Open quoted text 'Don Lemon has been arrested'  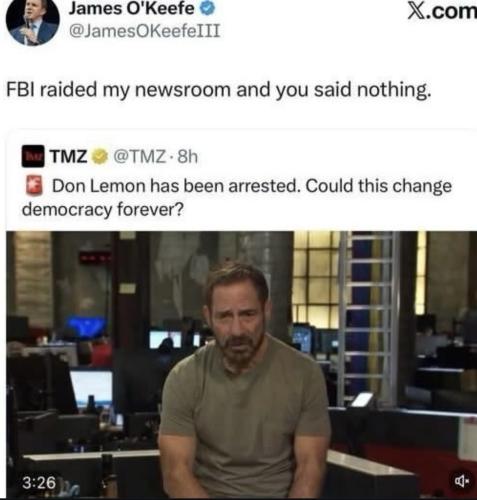point(176,186)
